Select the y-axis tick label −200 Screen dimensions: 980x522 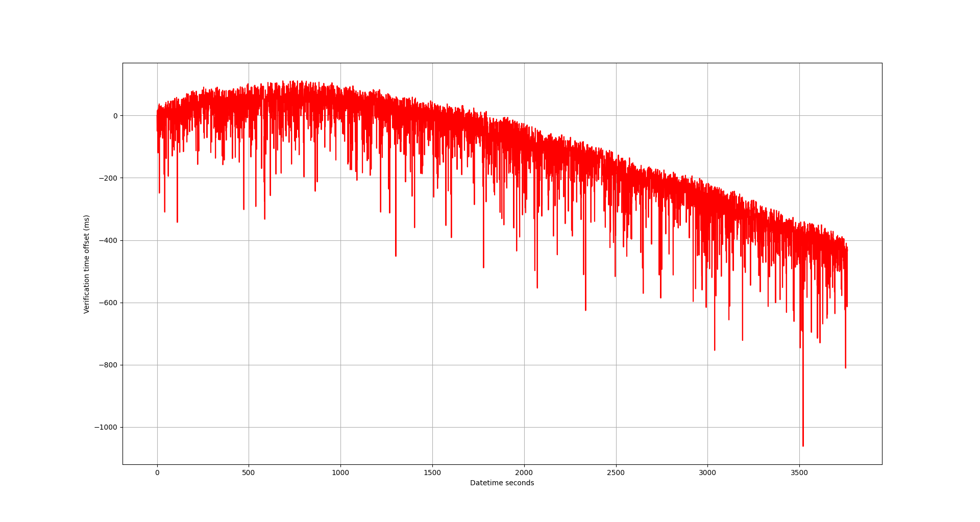click(x=108, y=178)
